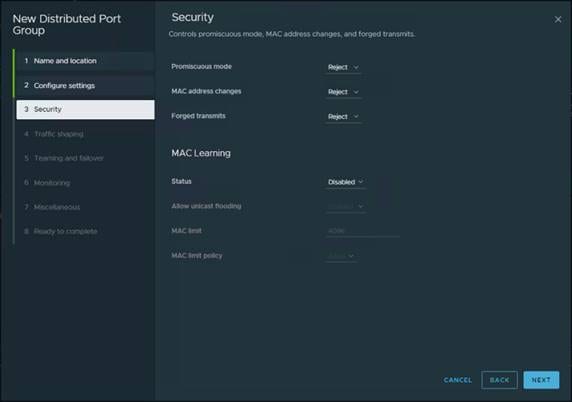Select step 3 Security
Image resolution: width=572 pixels, height=402 pixels.
tap(85, 109)
